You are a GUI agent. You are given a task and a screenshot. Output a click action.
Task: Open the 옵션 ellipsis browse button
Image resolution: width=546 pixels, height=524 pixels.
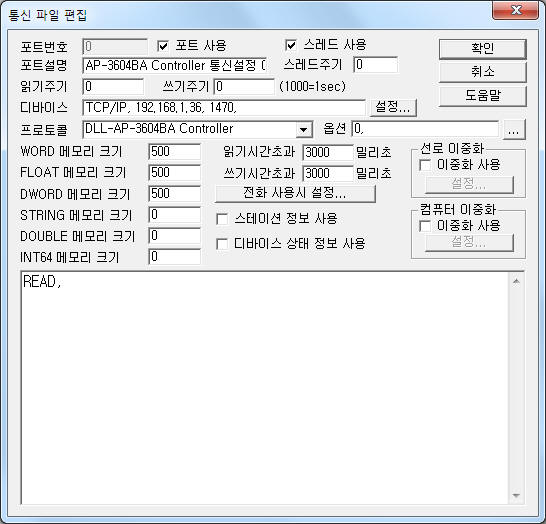pyautogui.click(x=514, y=130)
